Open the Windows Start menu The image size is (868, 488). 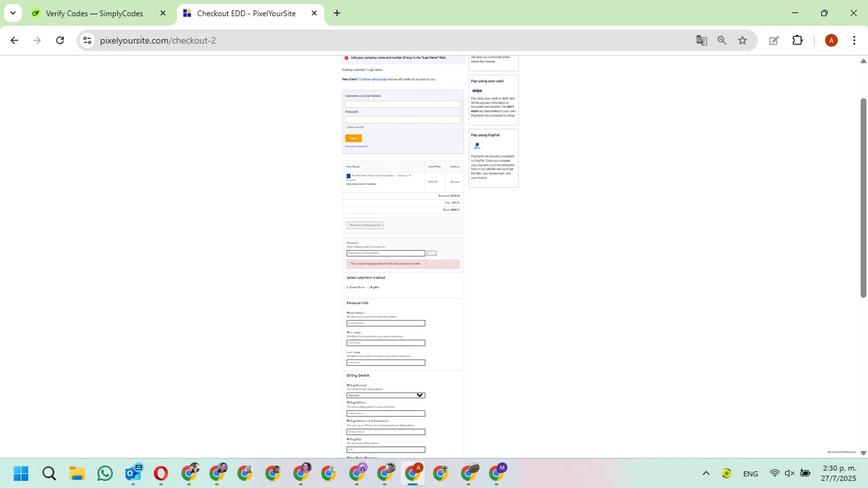(21, 474)
